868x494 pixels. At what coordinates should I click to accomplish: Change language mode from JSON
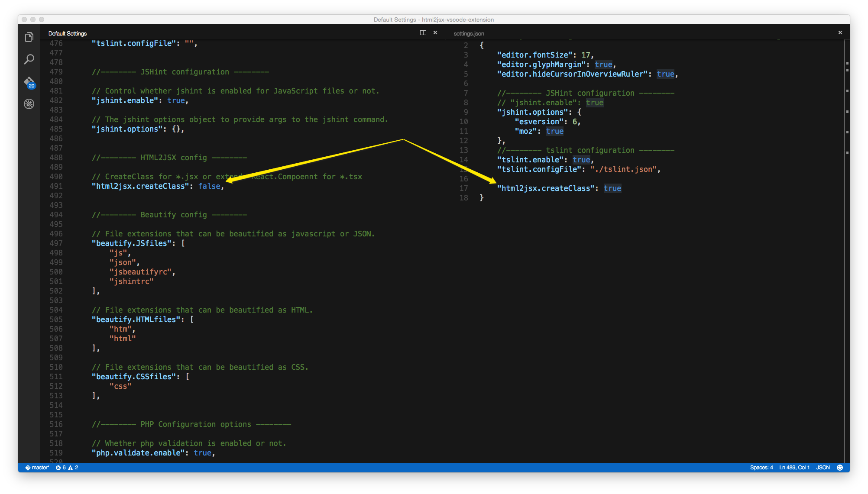(823, 468)
